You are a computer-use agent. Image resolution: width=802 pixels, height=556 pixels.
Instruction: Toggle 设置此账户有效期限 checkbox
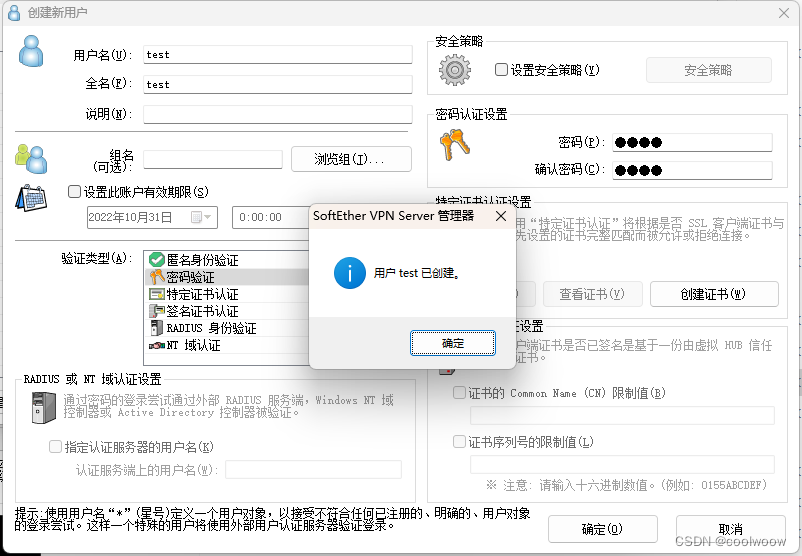tap(74, 191)
